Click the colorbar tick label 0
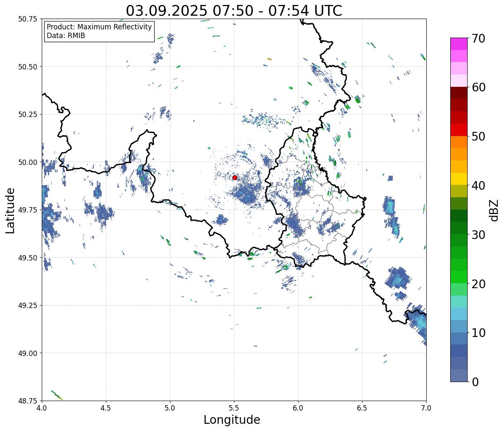Viewport: 504px width, 430px height. [475, 382]
